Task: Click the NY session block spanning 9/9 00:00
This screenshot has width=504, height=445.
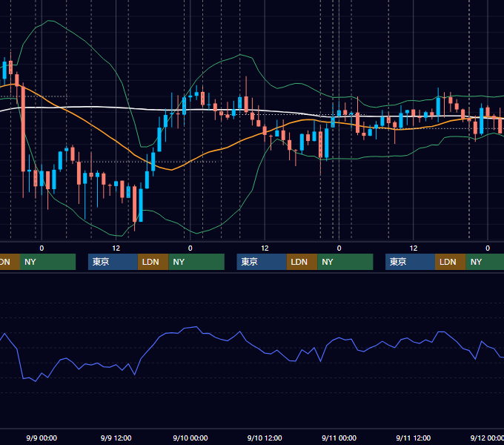Action: click(x=47, y=262)
